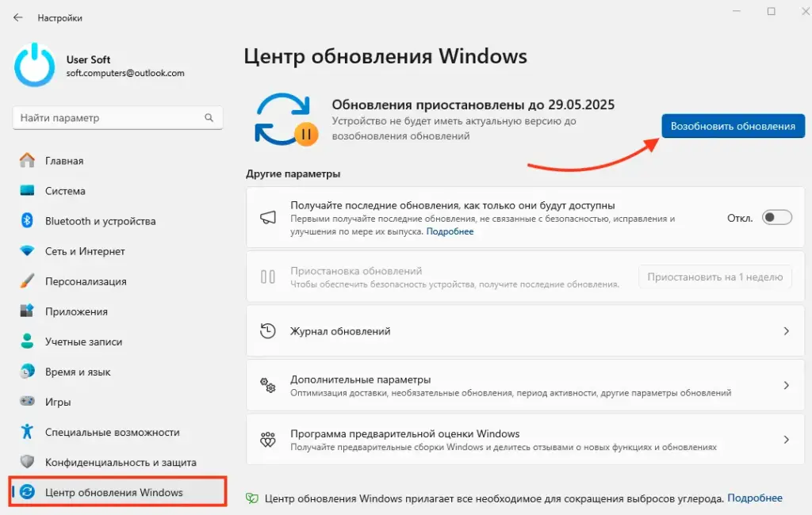The image size is (812, 515).
Task: Click the green leaf carbon icon
Action: (252, 498)
